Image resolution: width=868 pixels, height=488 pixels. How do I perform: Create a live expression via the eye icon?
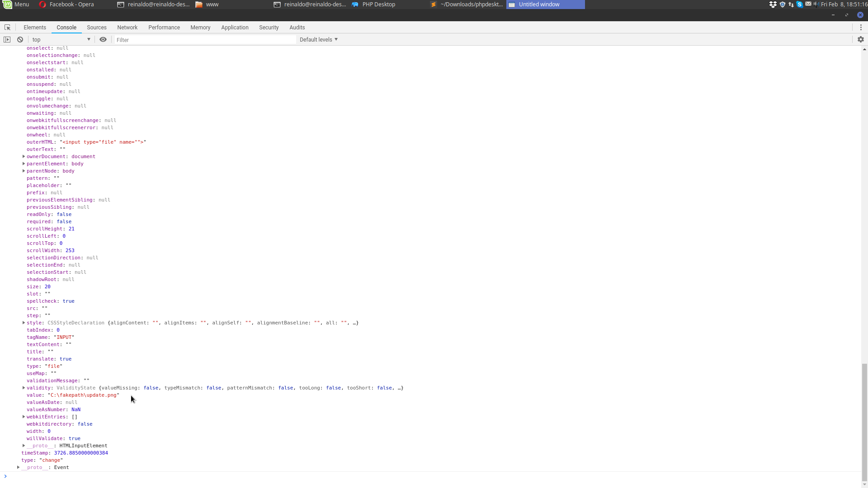coord(103,39)
